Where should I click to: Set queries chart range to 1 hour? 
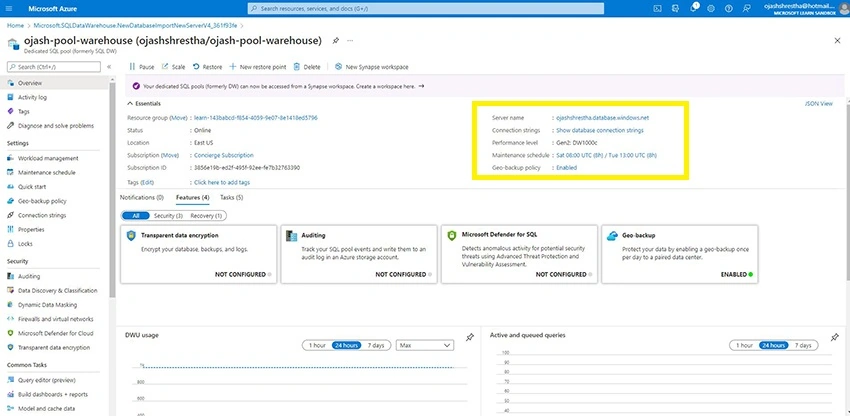744,345
